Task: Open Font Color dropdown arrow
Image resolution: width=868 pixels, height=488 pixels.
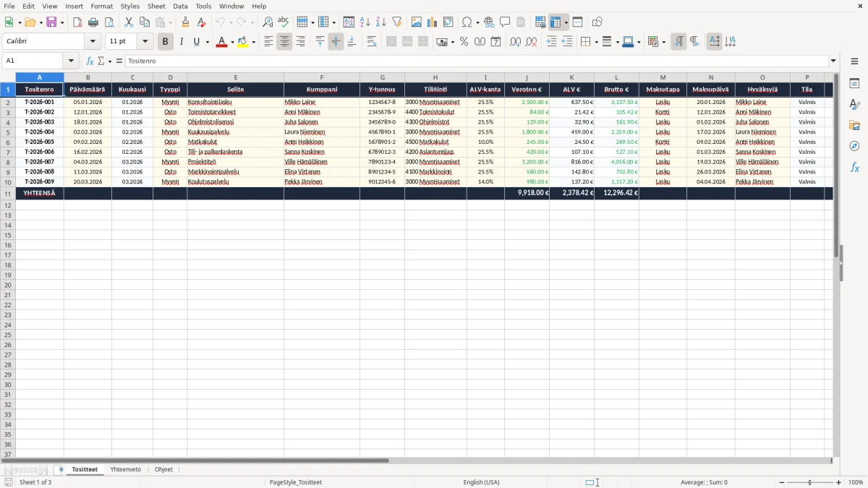Action: (x=232, y=42)
